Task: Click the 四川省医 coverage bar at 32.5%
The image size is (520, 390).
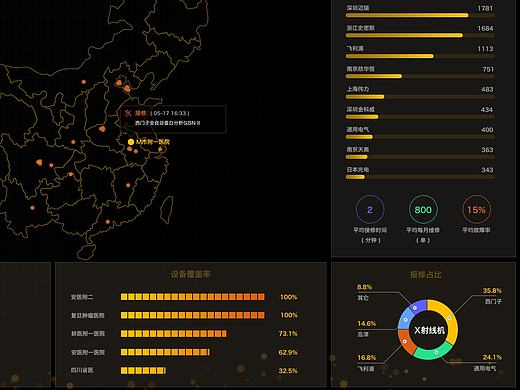Action: tap(143, 371)
